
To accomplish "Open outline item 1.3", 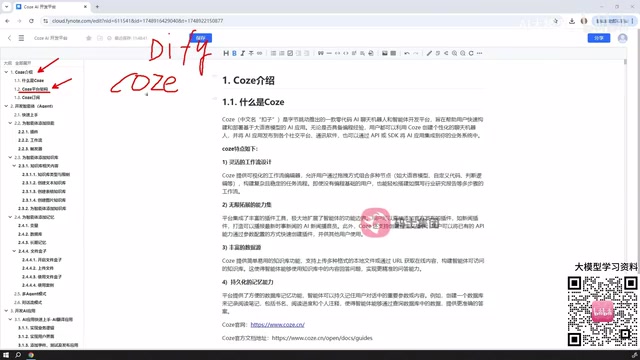I will click(x=27, y=98).
